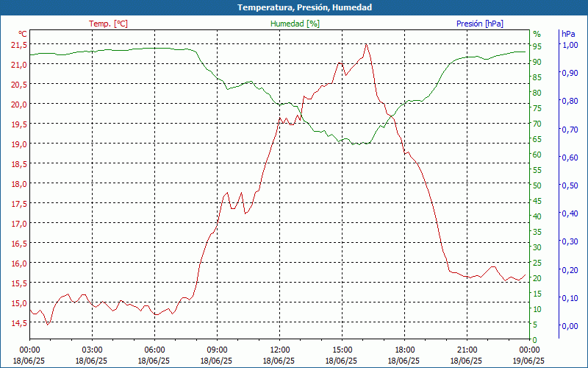Viewport: 588px width, 368px height.
Task: Click the '0,20' pressure axis value
Action: (570, 270)
